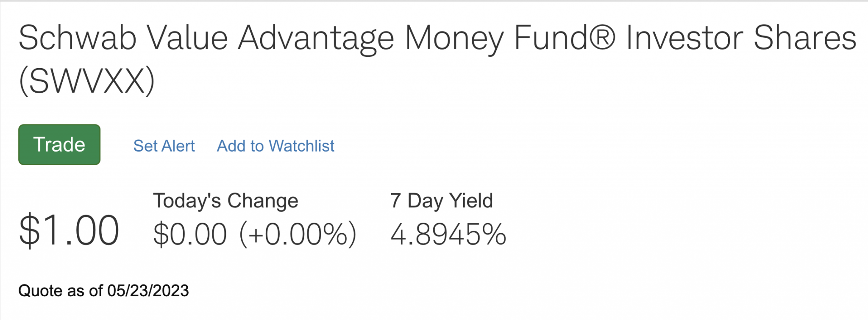Click the registered trademark symbol after Fund
The image size is (868, 320).
click(x=601, y=37)
